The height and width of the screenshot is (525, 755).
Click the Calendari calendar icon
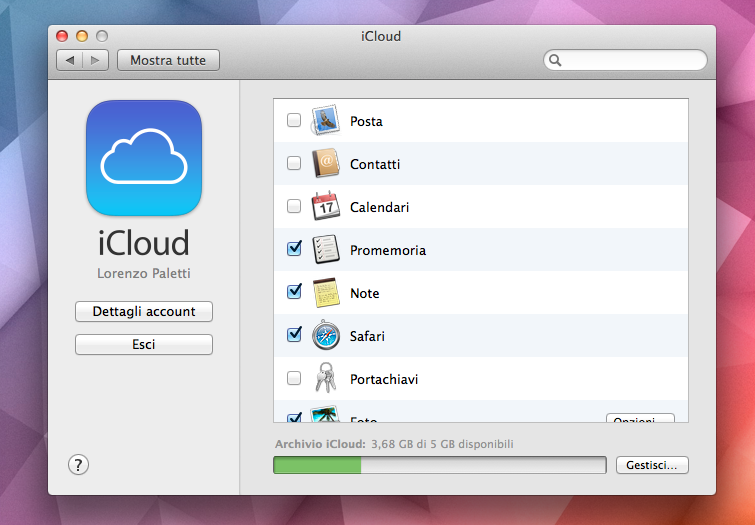(x=326, y=206)
